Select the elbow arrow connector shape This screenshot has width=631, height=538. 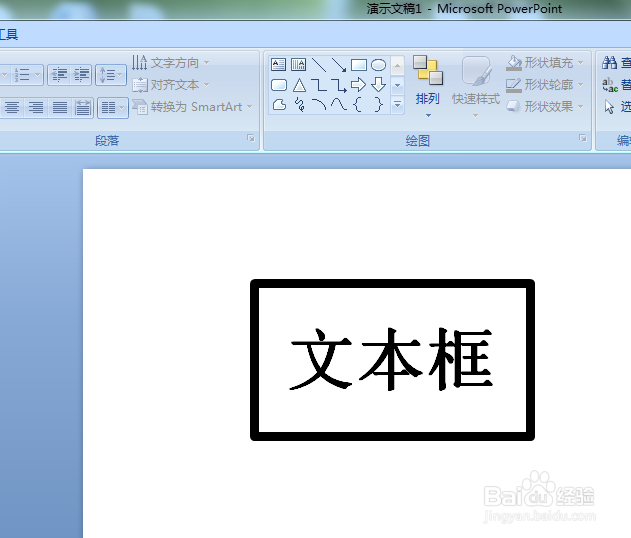(339, 85)
